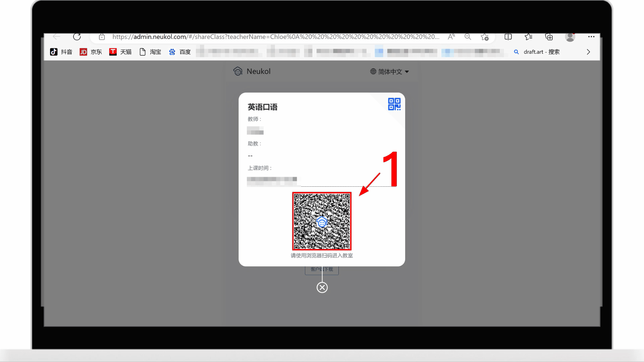Open the 简体中文 language dropdown
The width and height of the screenshot is (644, 362).
389,71
